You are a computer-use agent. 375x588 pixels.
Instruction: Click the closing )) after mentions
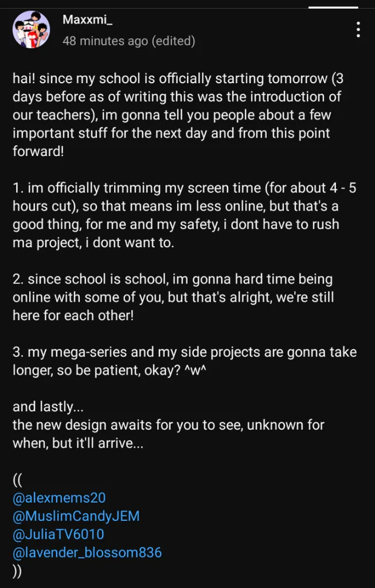point(17,571)
